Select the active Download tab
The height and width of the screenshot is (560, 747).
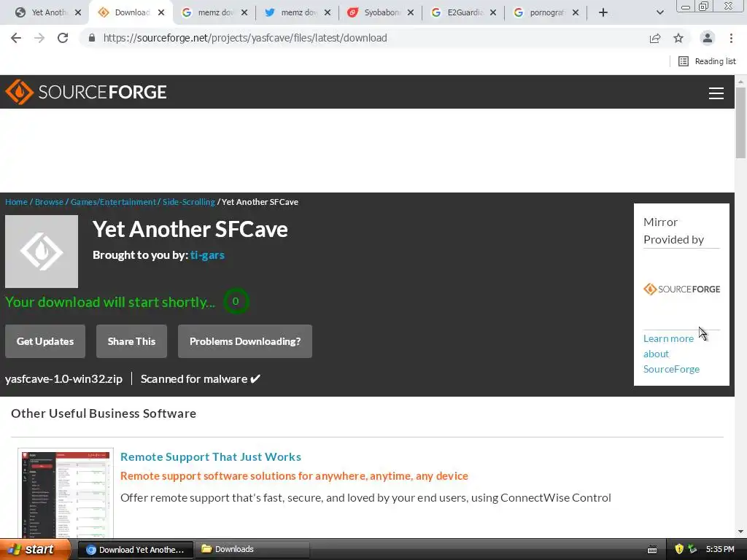tap(126, 13)
